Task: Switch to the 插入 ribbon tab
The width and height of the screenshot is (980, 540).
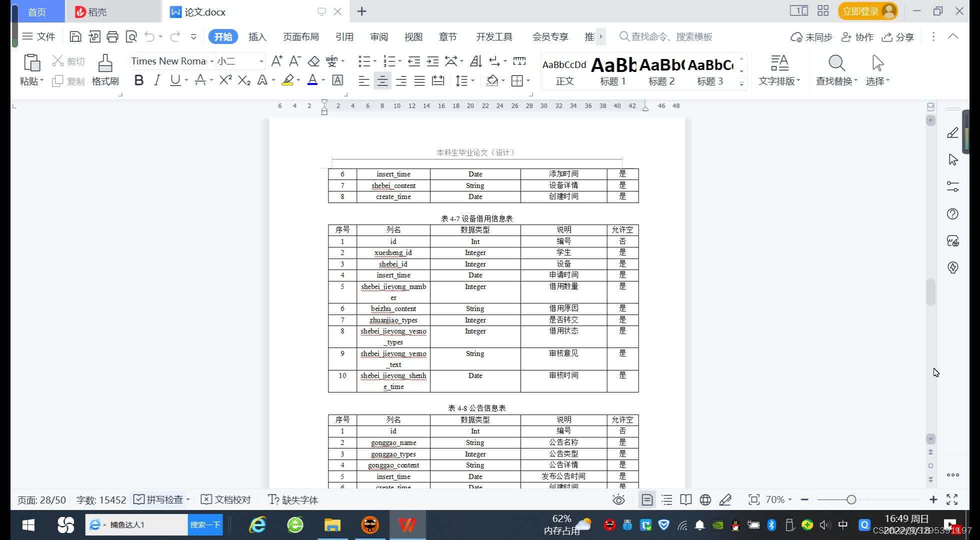Action: click(x=258, y=36)
